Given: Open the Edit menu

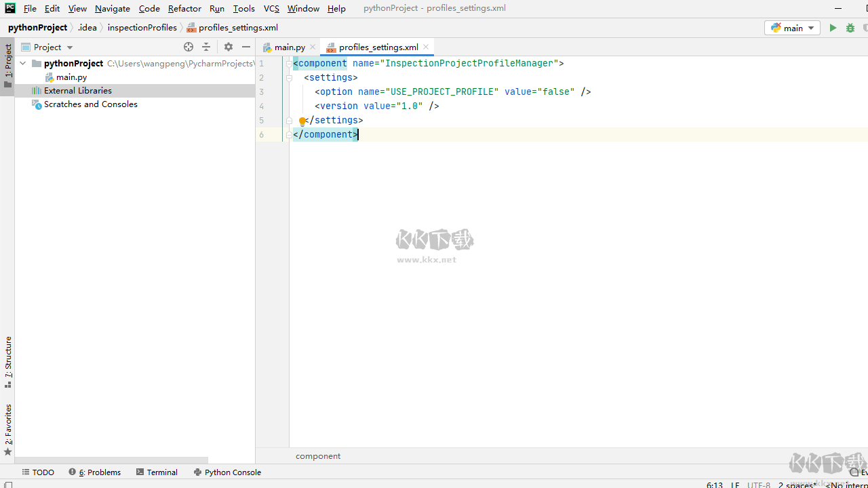Looking at the screenshot, I should point(52,8).
